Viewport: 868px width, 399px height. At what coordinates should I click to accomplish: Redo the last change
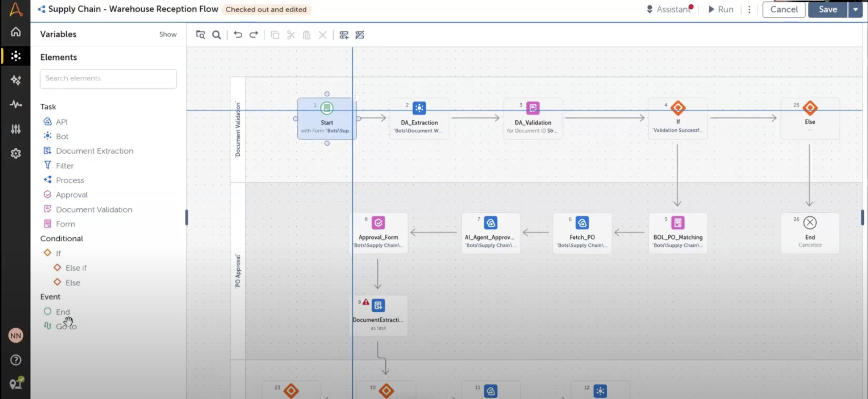[253, 35]
